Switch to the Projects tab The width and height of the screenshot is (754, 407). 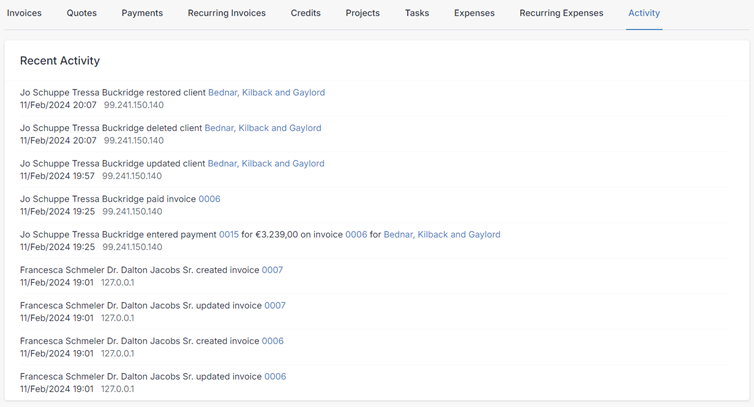coord(363,13)
